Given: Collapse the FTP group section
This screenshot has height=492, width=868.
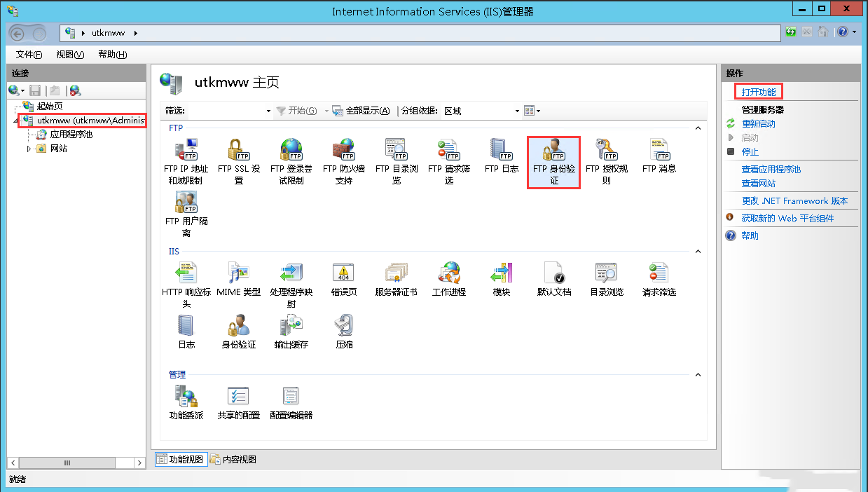Looking at the screenshot, I should (x=698, y=128).
